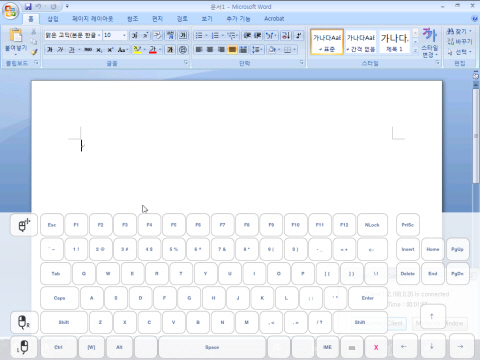Switch to the 보기 tab
This screenshot has width=480, height=360.
click(207, 19)
